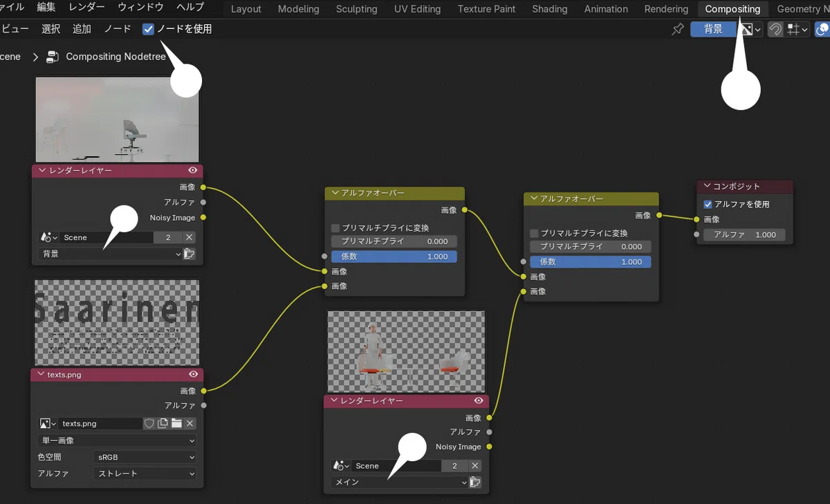Click duplicate image icon on texts.png node
Screen dimensions: 830x504
point(163,423)
